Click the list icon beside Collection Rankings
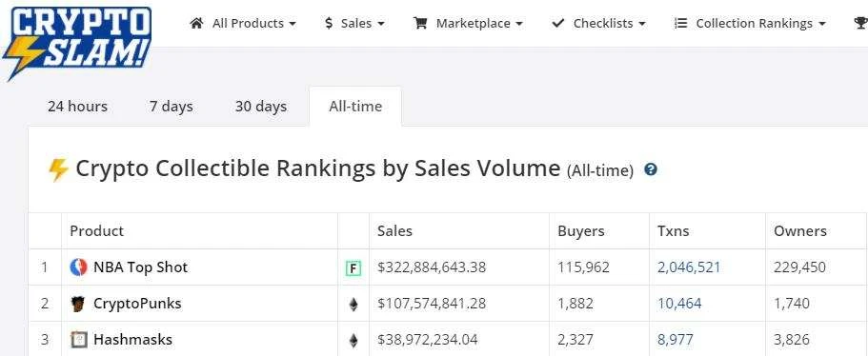Viewport: 868px width, 356px height. point(681,23)
